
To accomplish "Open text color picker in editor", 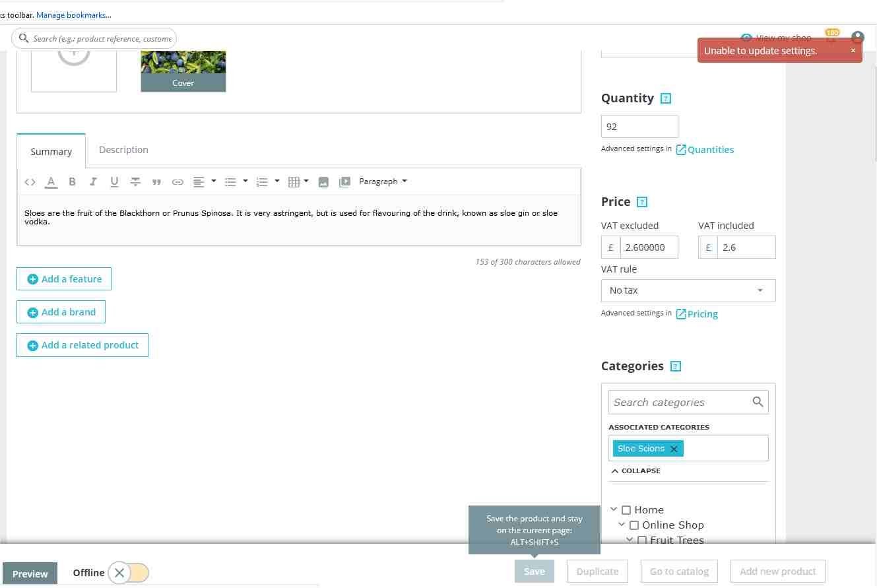I will click(51, 182).
